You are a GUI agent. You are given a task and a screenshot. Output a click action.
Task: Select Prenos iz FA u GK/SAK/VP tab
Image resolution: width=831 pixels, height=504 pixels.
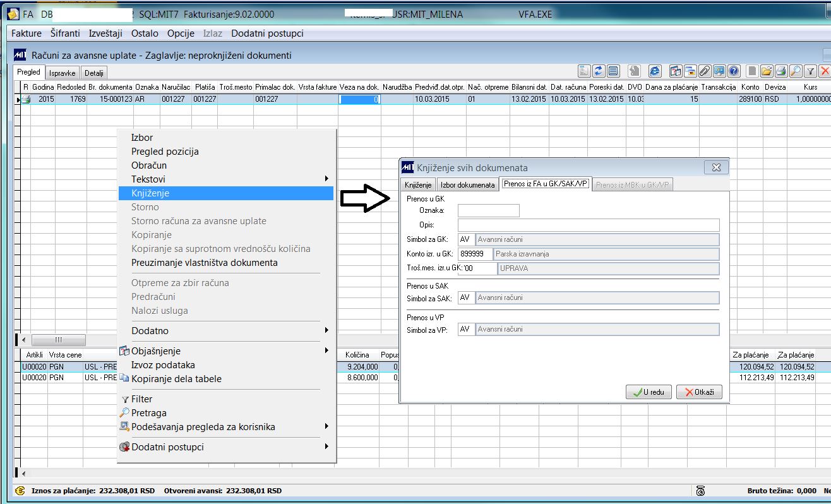pos(545,184)
